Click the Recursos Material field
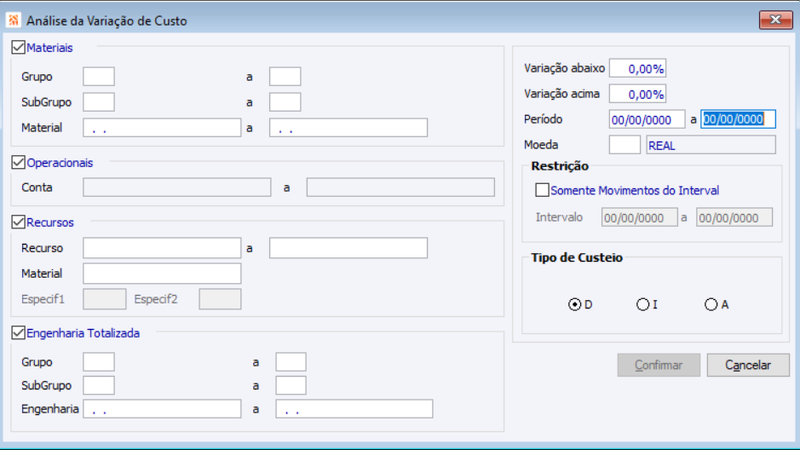Screen dimensions: 800x450 click(x=162, y=273)
